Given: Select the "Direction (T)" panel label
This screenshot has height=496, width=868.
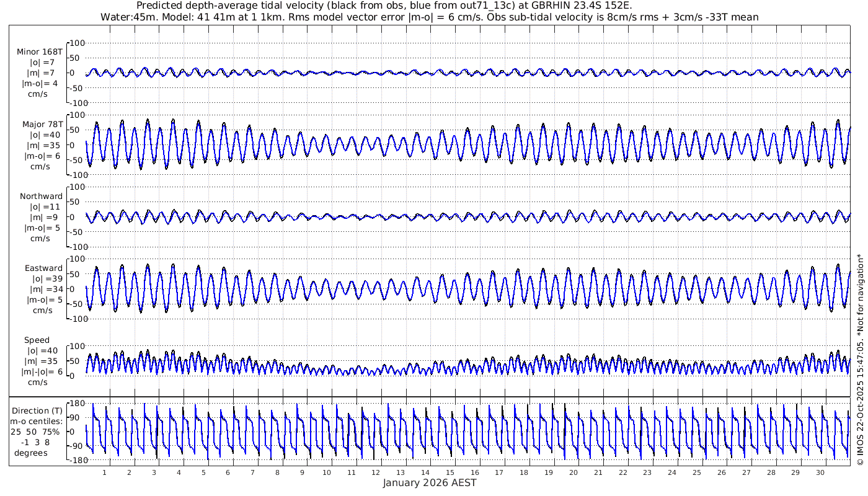Looking at the screenshot, I should pyautogui.click(x=38, y=410).
